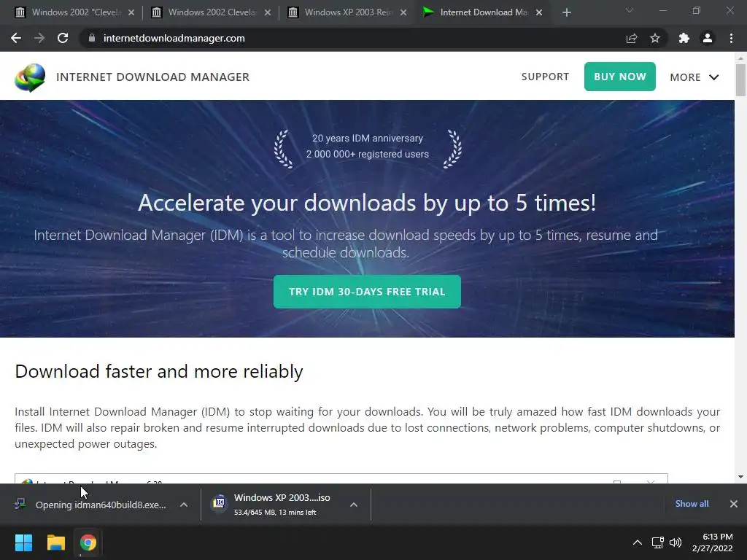Open a new tab with the plus button
The width and height of the screenshot is (747, 560).
[566, 12]
